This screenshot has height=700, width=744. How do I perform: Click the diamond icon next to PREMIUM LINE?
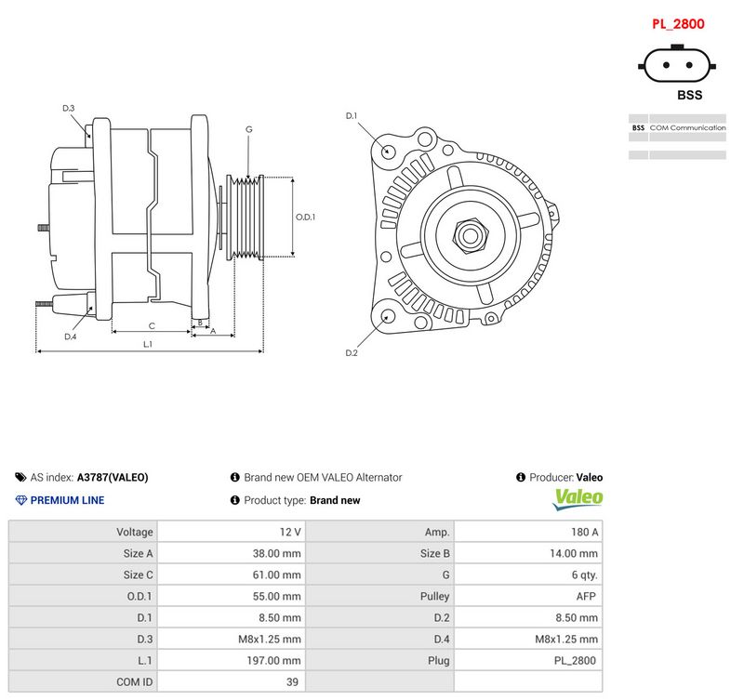pyautogui.click(x=21, y=500)
